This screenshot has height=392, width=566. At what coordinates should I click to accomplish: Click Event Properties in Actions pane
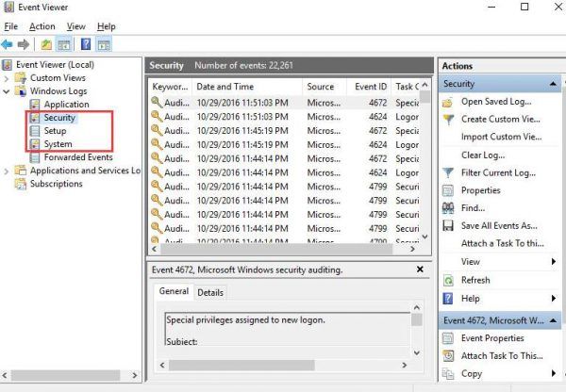pos(491,338)
